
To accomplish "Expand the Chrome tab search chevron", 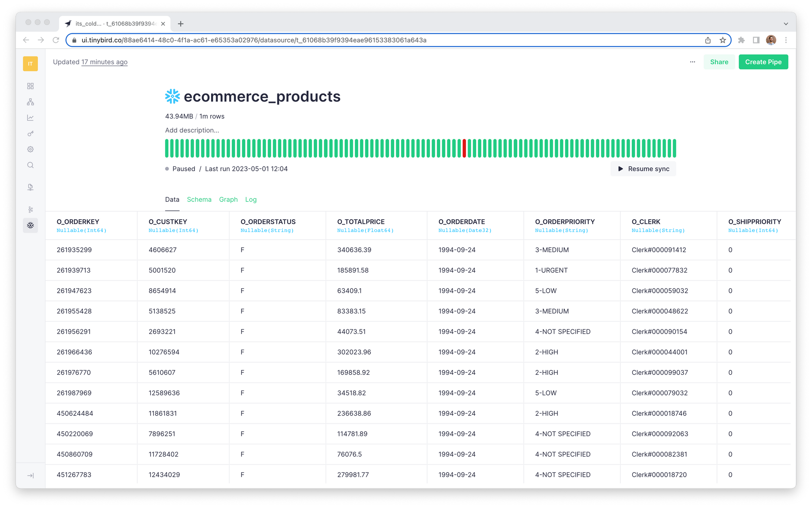I will click(786, 24).
